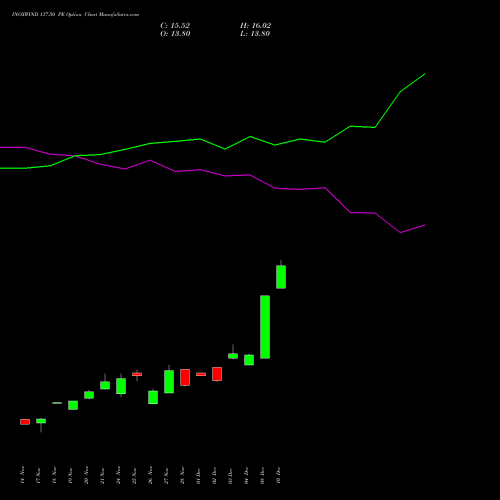Click the low value 'L: 13.80'

255,34
